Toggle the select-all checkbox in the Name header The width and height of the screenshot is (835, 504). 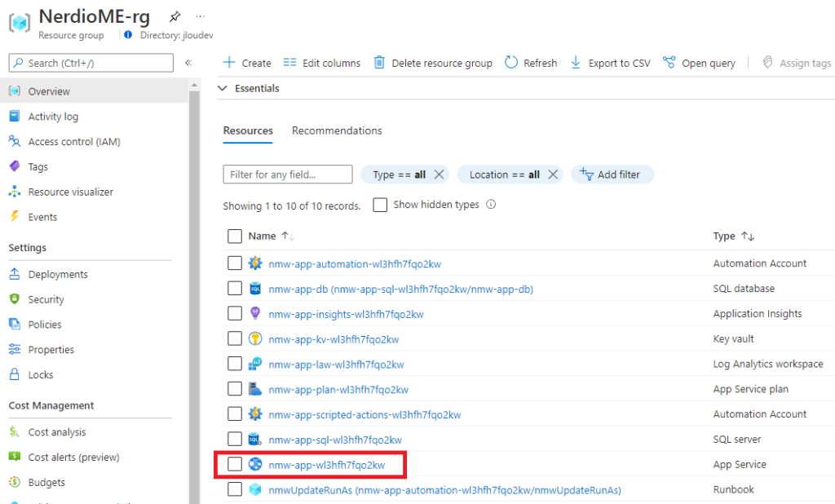[x=235, y=236]
